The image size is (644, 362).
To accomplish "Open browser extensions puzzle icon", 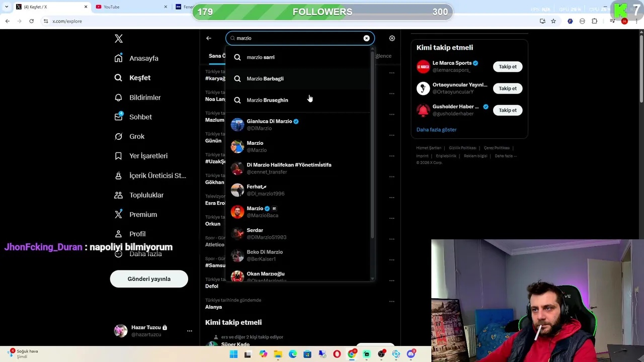I will pos(595,21).
